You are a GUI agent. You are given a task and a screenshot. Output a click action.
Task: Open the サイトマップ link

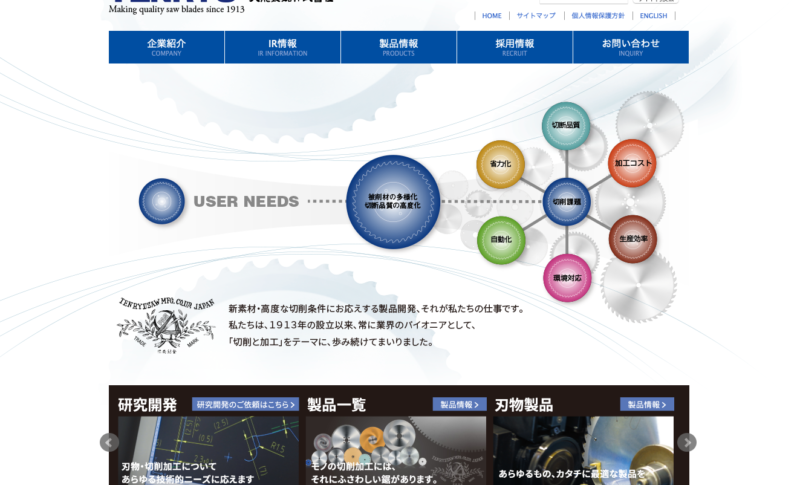pyautogui.click(x=536, y=16)
